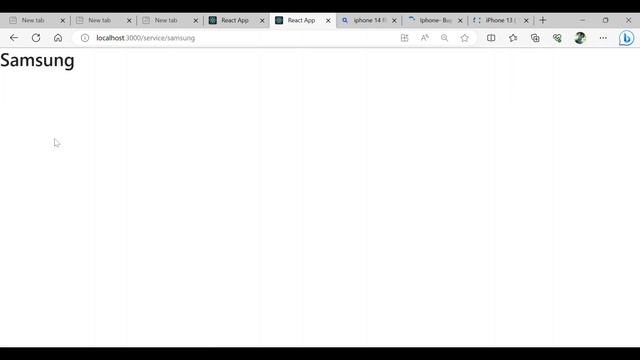This screenshot has height=360, width=640.
Task: Close the first New tab
Action: click(x=62, y=20)
